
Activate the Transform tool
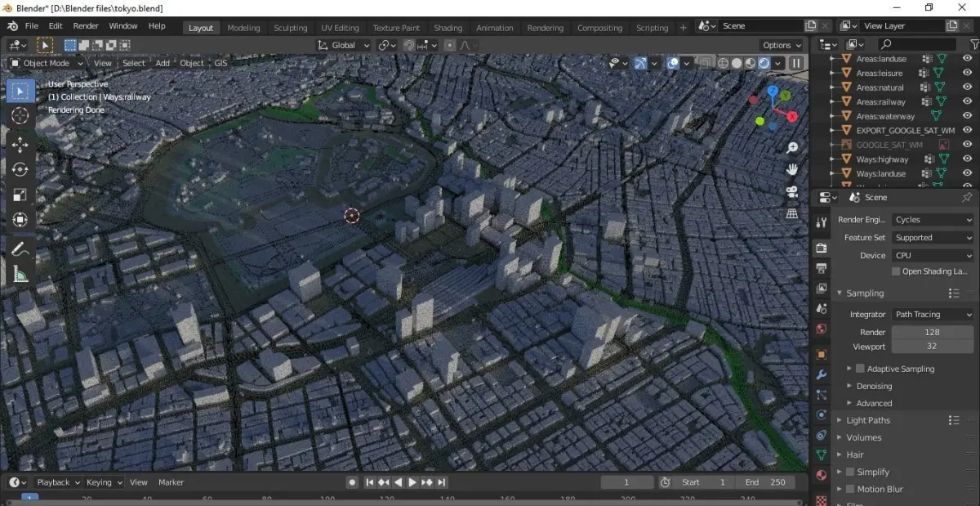(20, 220)
